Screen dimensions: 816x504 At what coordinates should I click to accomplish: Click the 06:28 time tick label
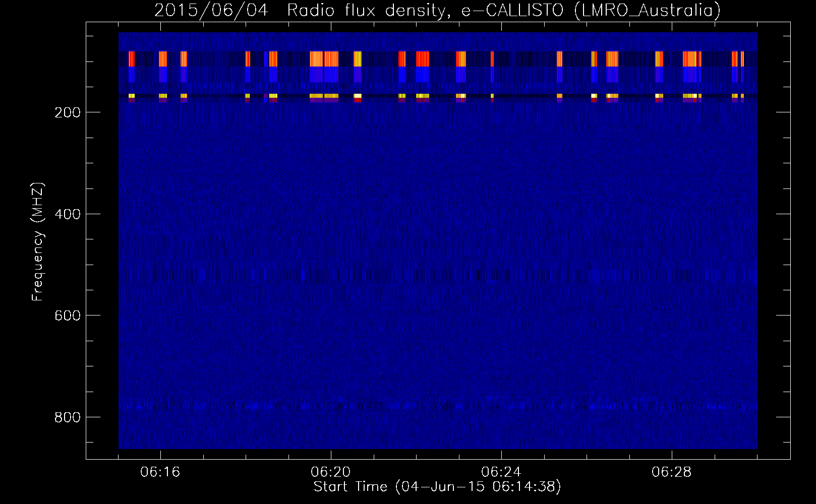pyautogui.click(x=672, y=472)
